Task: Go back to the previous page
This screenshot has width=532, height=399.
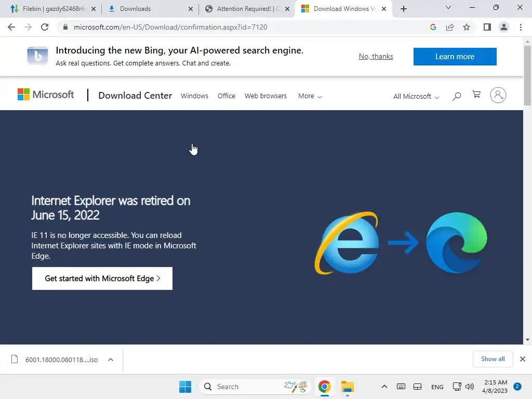Action: click(11, 27)
